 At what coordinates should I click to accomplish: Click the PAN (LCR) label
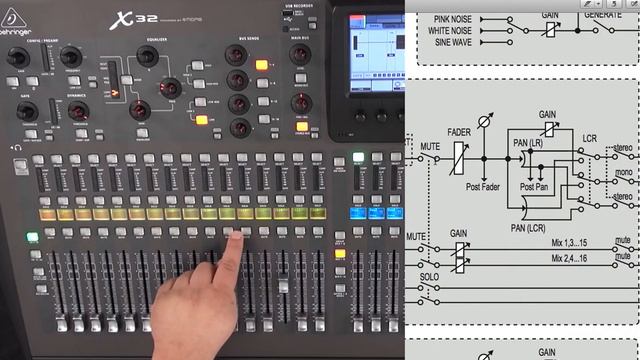click(x=528, y=228)
